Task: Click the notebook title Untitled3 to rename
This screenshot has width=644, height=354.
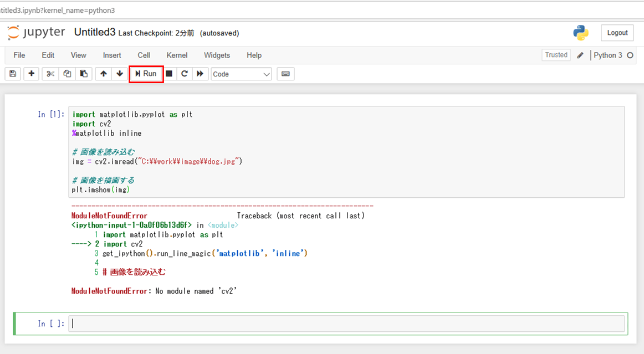Action: click(x=95, y=32)
